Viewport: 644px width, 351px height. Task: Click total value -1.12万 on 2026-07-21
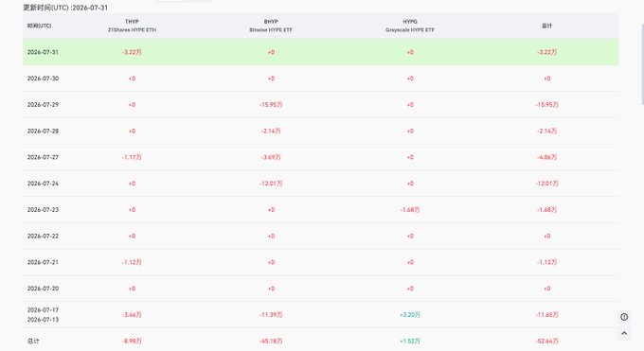[x=546, y=262]
